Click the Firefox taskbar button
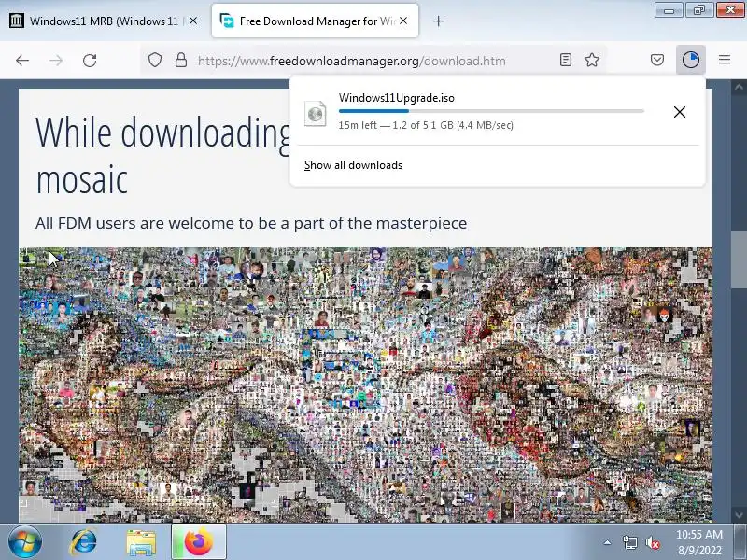The image size is (747, 560). pyautogui.click(x=199, y=542)
